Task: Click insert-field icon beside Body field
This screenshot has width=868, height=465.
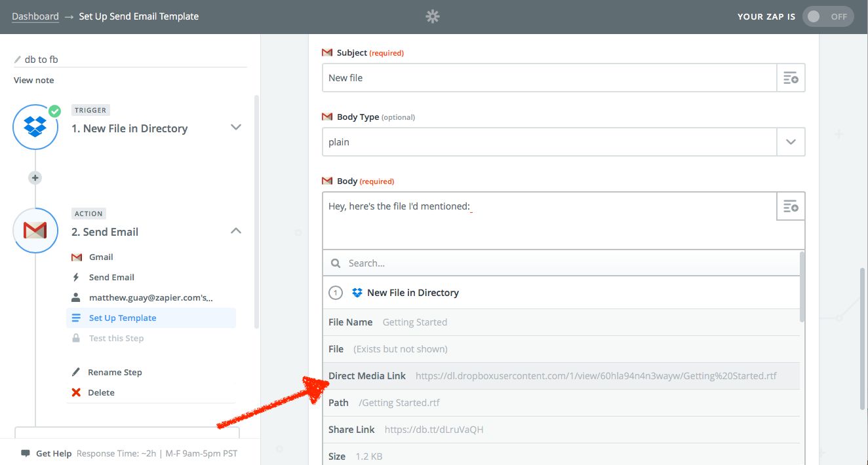Action: (791, 206)
